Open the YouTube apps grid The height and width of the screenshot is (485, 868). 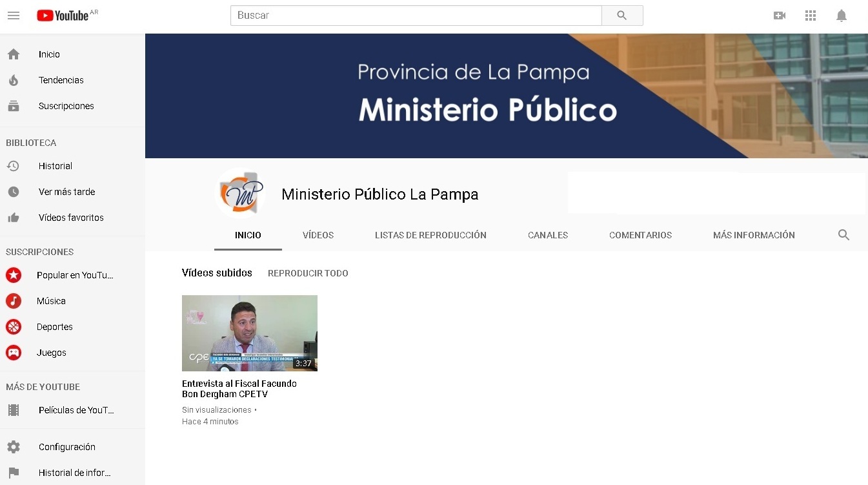tap(811, 15)
